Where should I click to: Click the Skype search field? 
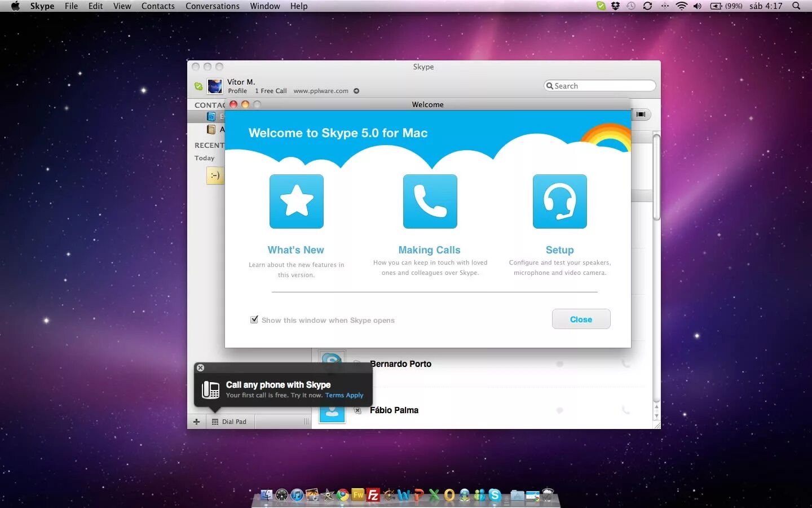tap(600, 86)
